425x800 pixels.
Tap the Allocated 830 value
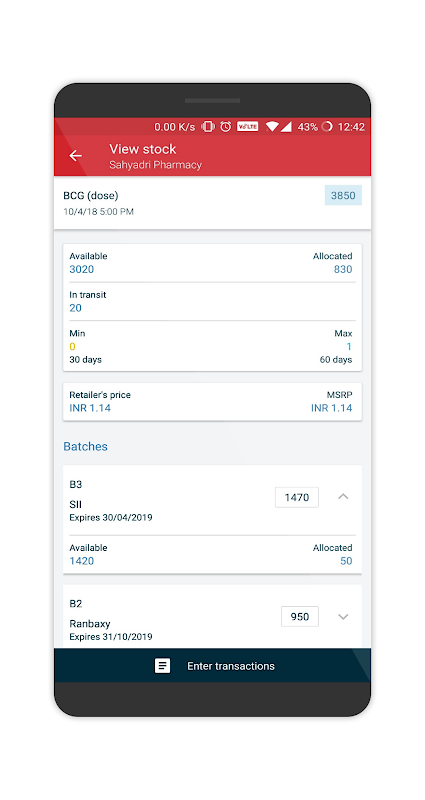(x=343, y=269)
